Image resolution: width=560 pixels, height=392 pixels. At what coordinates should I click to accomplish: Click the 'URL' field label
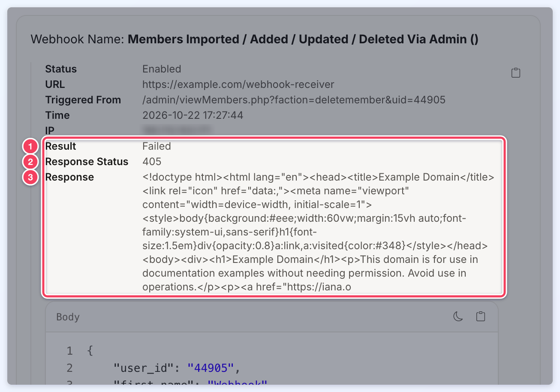coord(55,84)
